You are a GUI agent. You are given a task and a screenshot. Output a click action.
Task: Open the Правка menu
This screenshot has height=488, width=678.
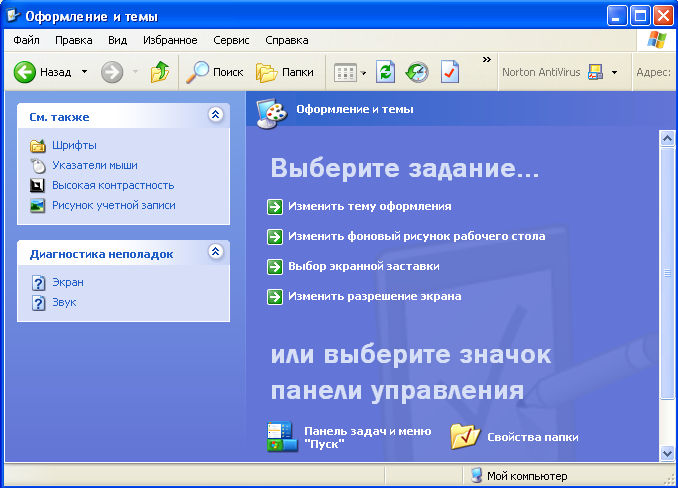click(x=74, y=40)
